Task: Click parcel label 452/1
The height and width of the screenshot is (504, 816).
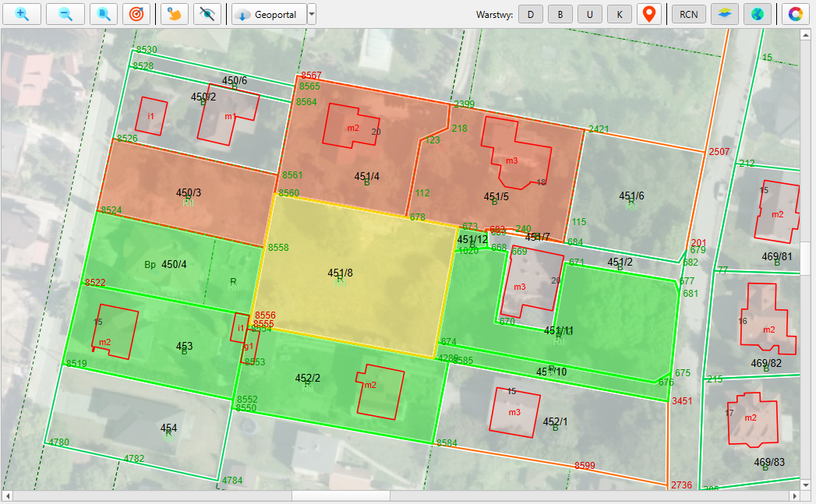Action: 555,422
